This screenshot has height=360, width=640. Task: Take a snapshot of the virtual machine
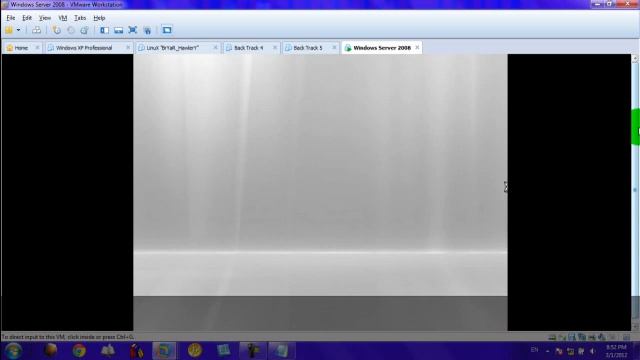[57, 30]
